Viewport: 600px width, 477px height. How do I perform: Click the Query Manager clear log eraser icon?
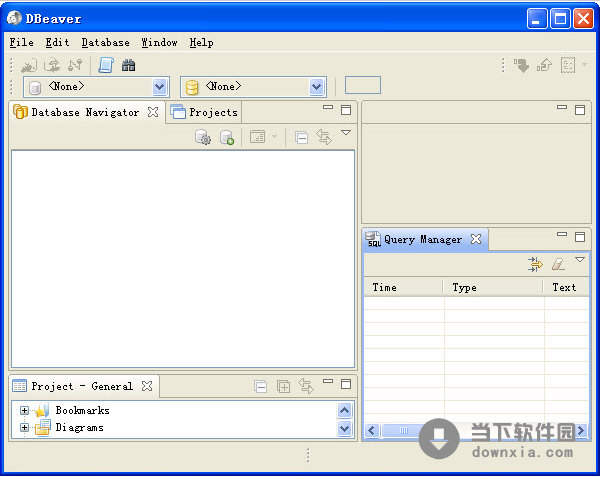558,264
